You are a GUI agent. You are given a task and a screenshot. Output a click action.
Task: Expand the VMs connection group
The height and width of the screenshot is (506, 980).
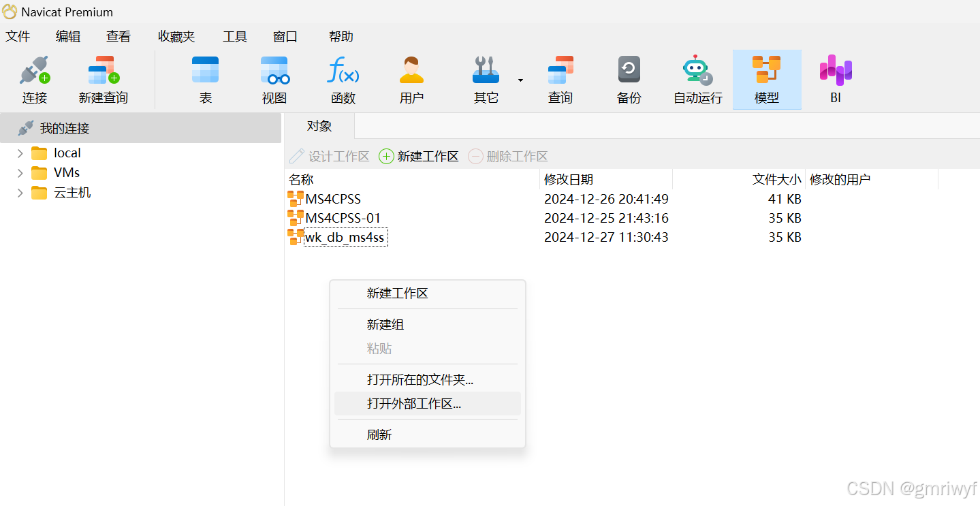[x=20, y=173]
